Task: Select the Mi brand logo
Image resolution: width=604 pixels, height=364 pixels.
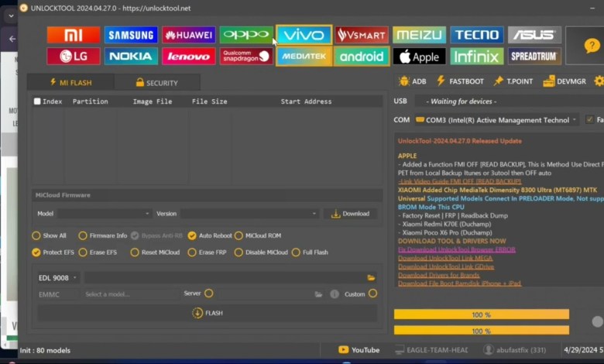Action: [74, 35]
